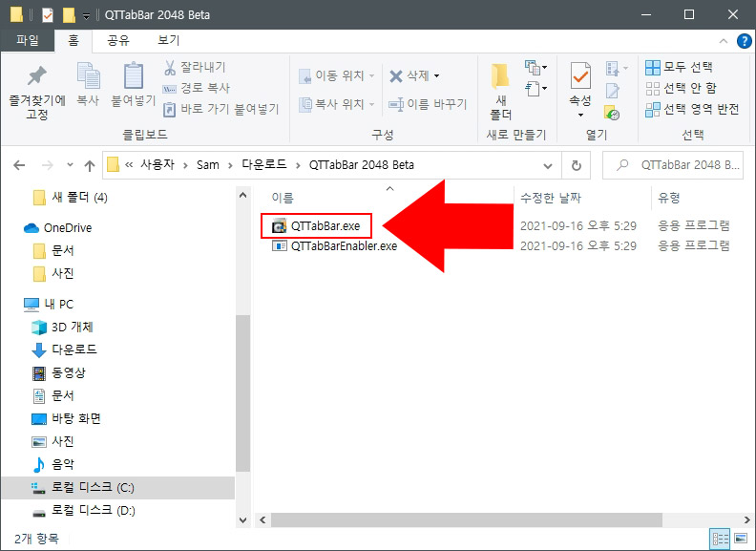The width and height of the screenshot is (756, 551).
Task: Open 동영상 folder
Action: pos(58,372)
